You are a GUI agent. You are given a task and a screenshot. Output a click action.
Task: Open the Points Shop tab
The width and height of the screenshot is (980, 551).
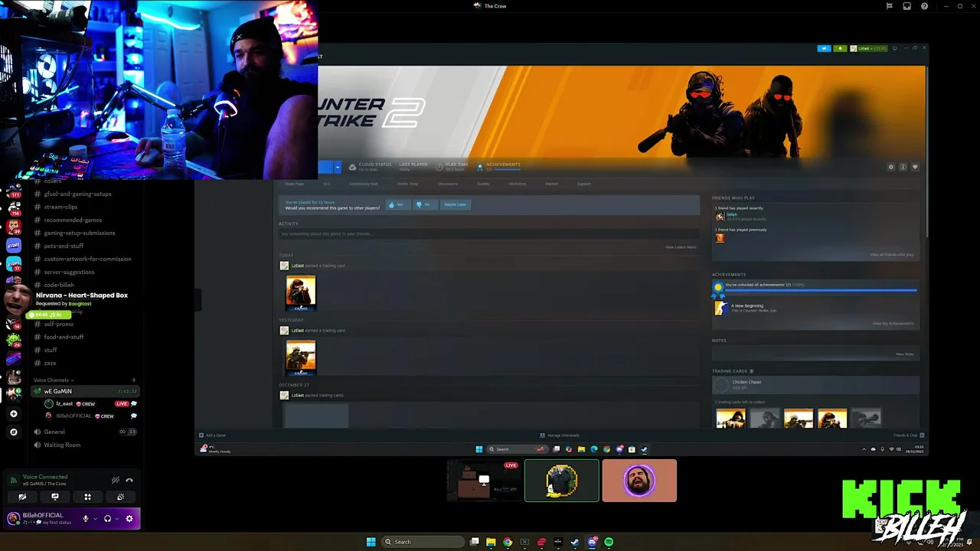point(407,184)
